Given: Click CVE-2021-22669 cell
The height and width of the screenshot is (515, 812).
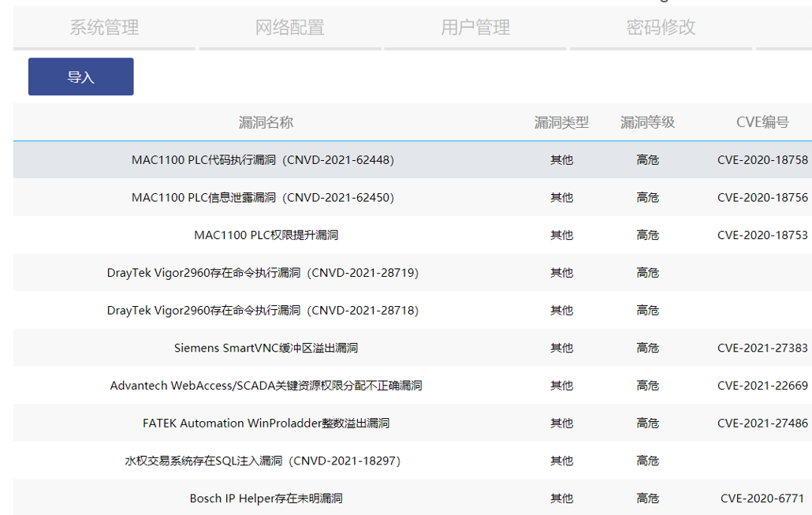Looking at the screenshot, I should [x=762, y=386].
